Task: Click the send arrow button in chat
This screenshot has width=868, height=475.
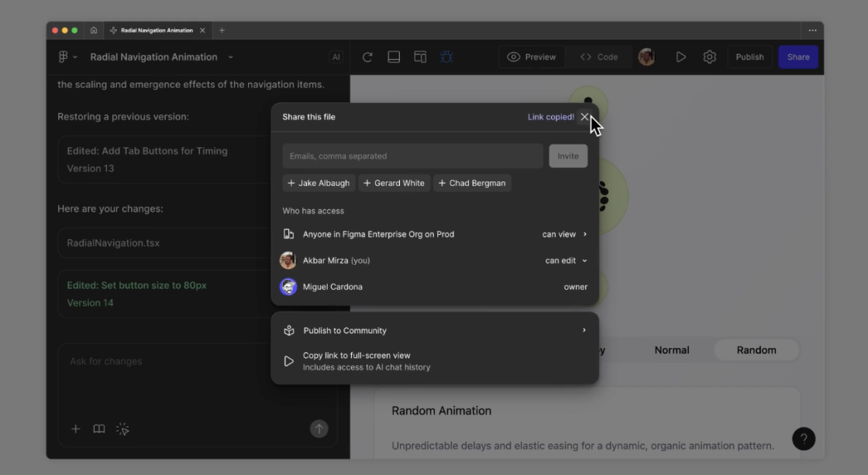Action: pos(319,429)
